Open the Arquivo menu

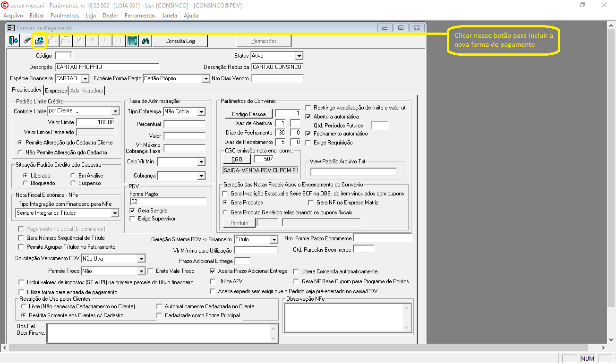pyautogui.click(x=13, y=16)
